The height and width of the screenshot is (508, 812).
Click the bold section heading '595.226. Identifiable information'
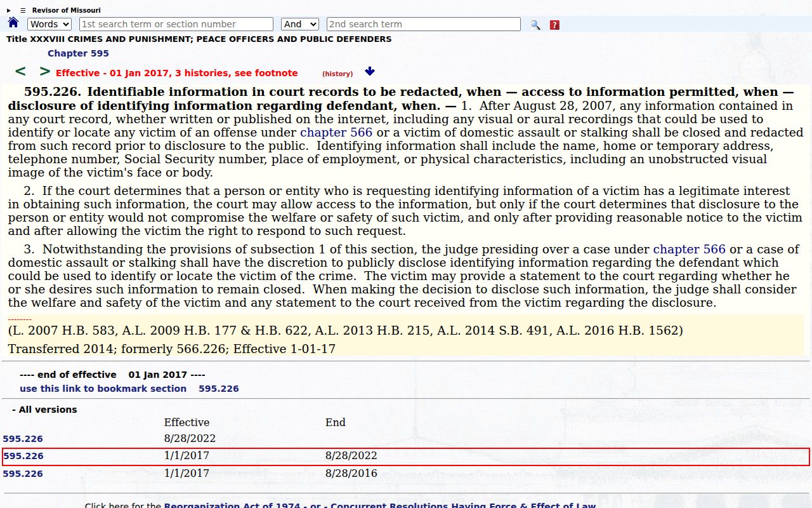click(400, 98)
